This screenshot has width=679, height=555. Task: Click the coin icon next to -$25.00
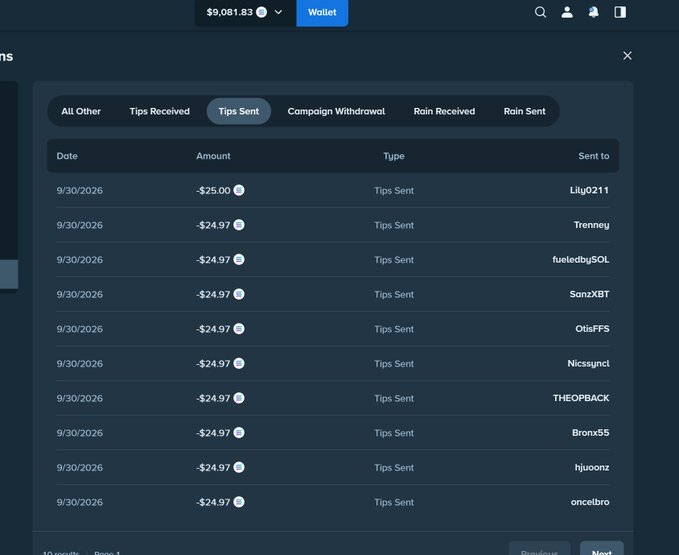tap(239, 190)
